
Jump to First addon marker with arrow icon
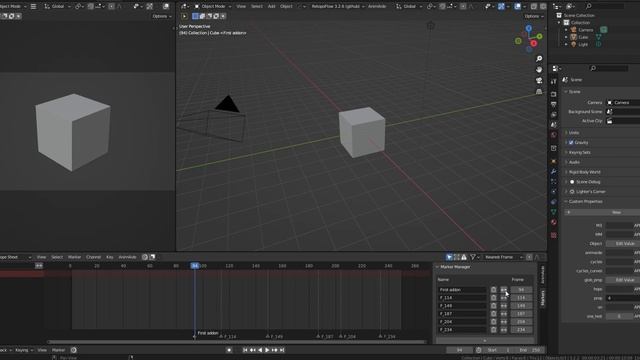(x=504, y=290)
